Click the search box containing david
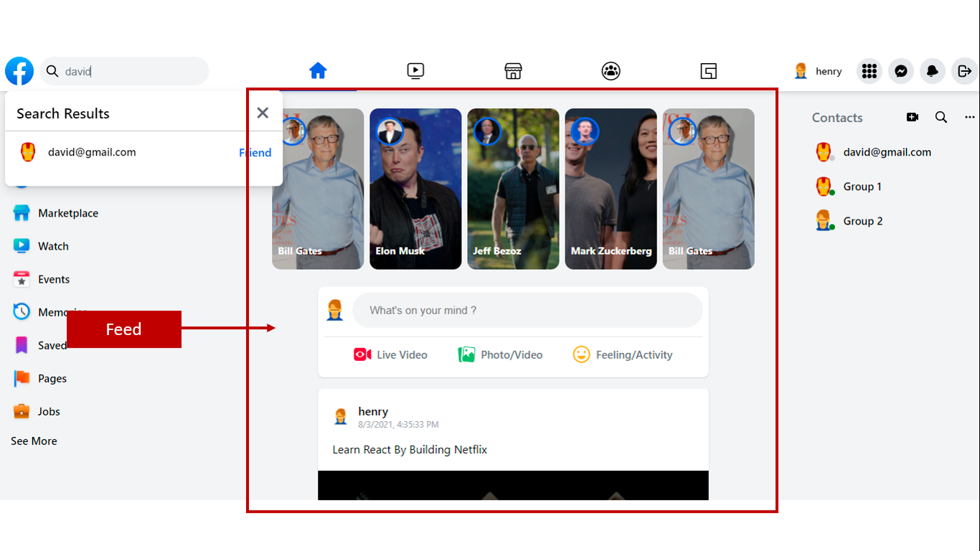Screen dimensions: 980x551 [124, 71]
